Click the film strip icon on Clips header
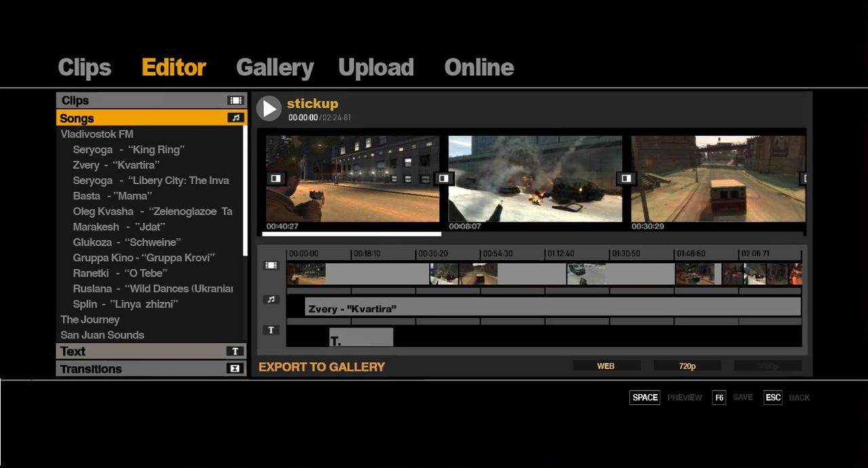Viewport: 868px width, 468px height. click(235, 100)
